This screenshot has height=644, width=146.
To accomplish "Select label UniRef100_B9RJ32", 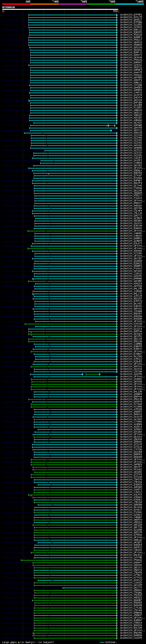I will coord(131,30).
